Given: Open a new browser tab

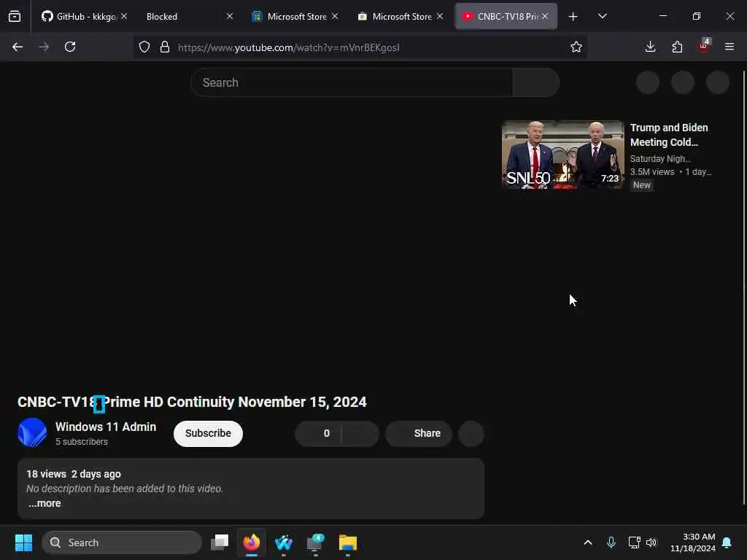Looking at the screenshot, I should pos(573,17).
